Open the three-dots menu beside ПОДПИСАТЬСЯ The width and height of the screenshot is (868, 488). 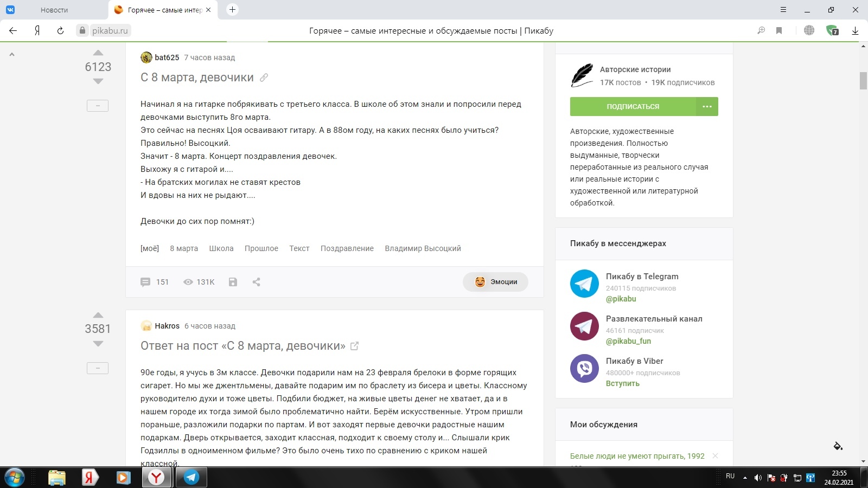pyautogui.click(x=707, y=107)
